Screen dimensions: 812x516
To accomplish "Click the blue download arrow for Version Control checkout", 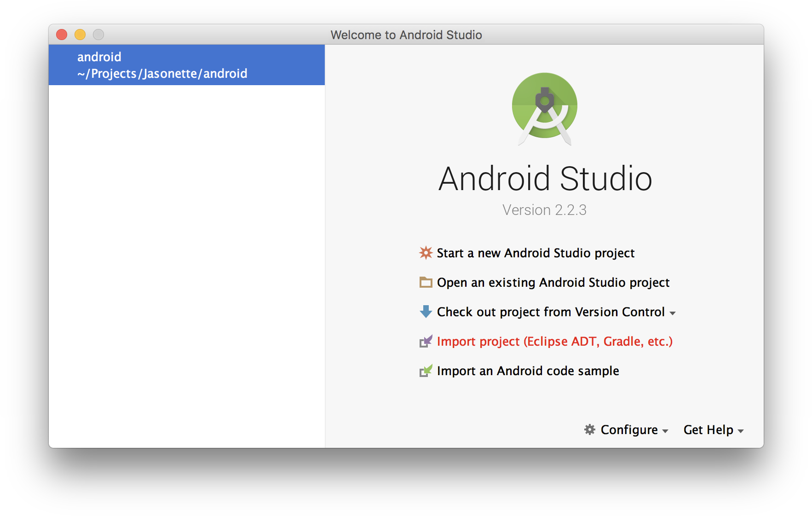I will (x=426, y=312).
